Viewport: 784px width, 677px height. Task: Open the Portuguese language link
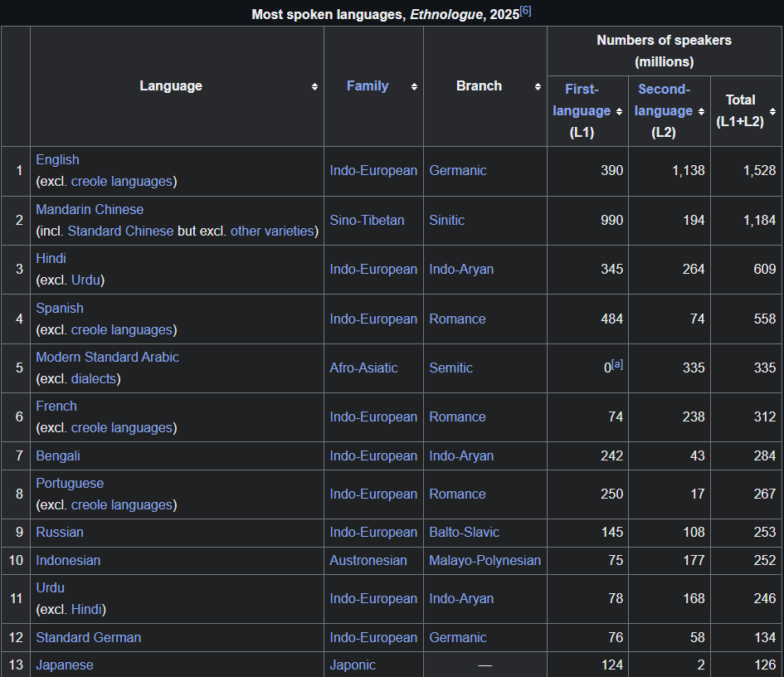[x=70, y=483]
